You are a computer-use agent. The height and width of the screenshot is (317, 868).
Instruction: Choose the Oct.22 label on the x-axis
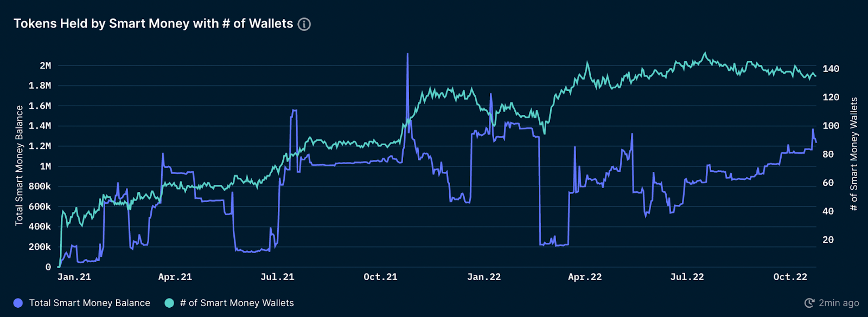(790, 277)
